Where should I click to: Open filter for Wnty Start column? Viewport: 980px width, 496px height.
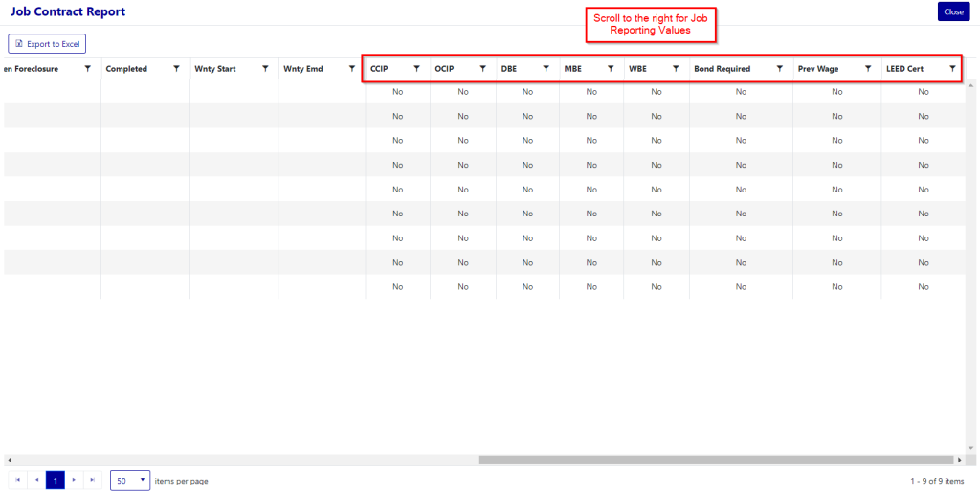pos(265,69)
